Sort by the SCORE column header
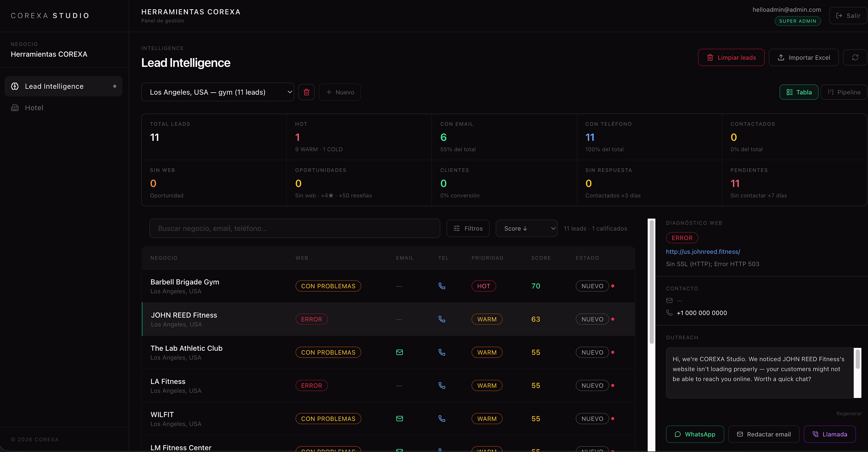868x452 pixels. tap(541, 258)
